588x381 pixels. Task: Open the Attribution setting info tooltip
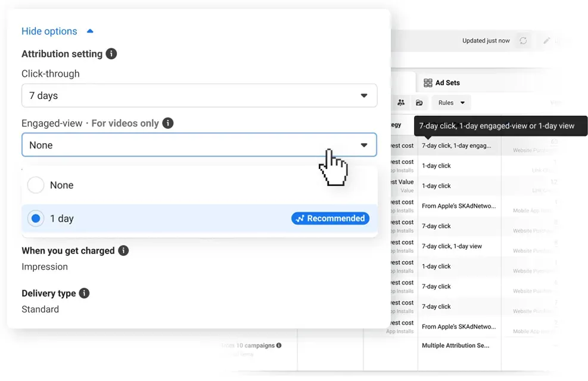pyautogui.click(x=113, y=54)
